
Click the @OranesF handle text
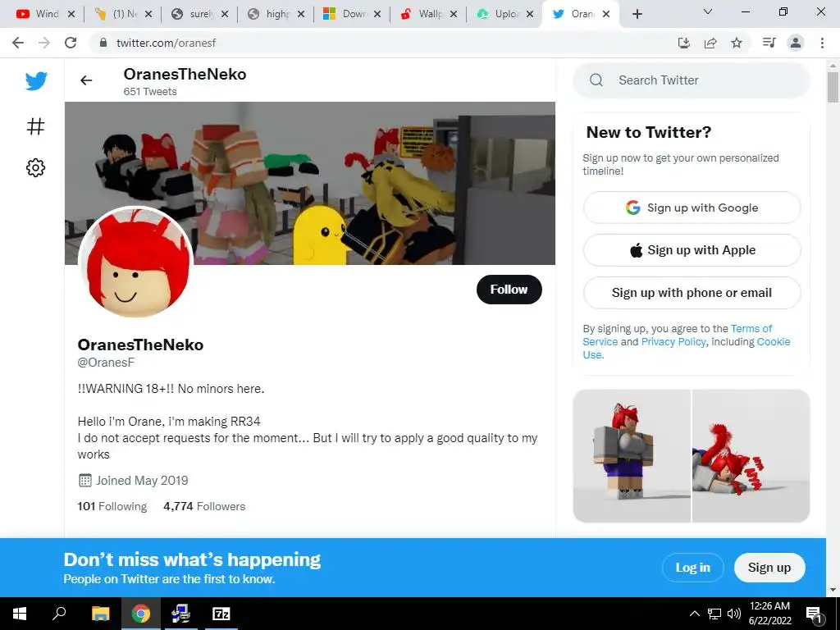(106, 363)
